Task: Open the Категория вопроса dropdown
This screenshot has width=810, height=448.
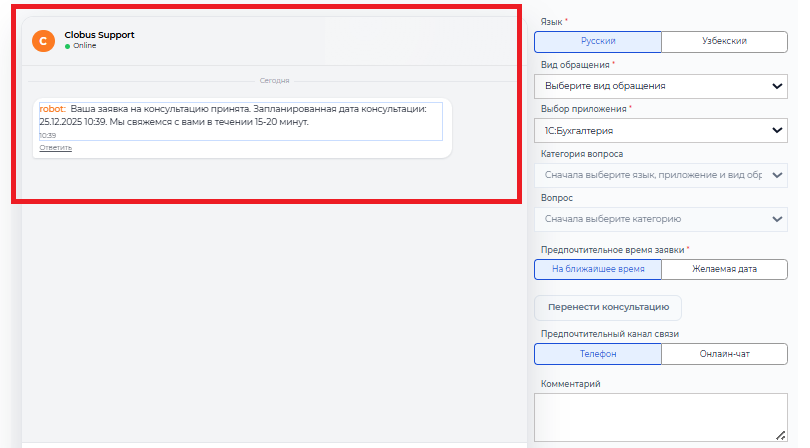Action: (x=660, y=174)
